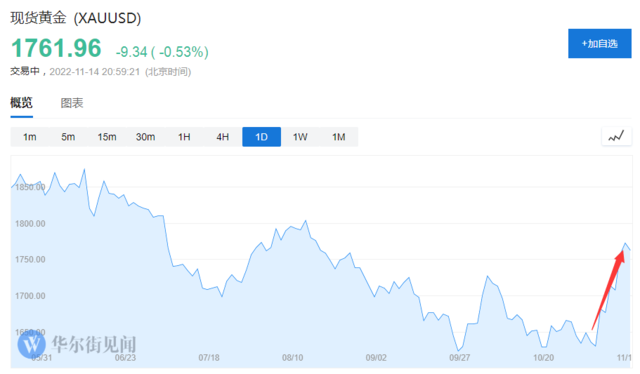The width and height of the screenshot is (640, 374).
Task: Select the 15m timeframe
Action: pyautogui.click(x=107, y=137)
